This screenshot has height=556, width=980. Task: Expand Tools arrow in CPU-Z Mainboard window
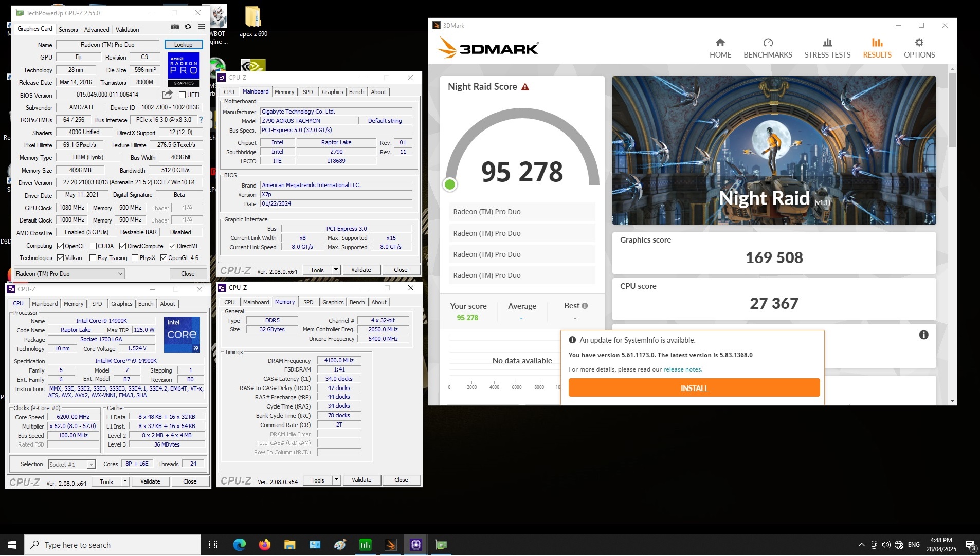[336, 270]
